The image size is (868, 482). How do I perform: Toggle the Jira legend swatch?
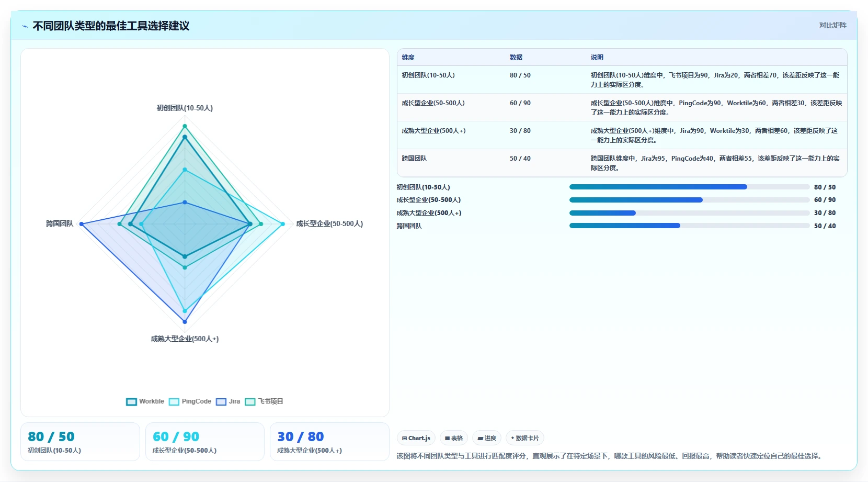(221, 401)
